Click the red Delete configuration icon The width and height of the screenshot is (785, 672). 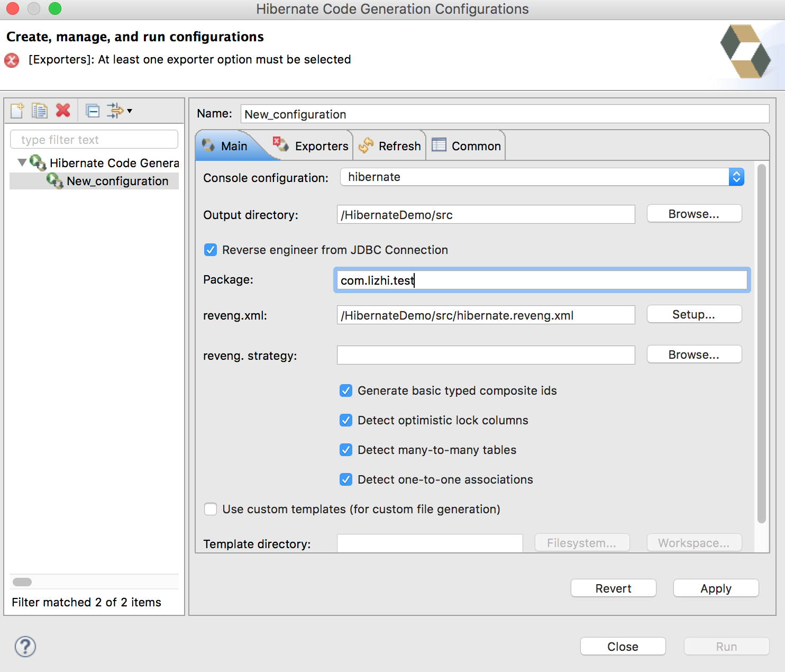(x=63, y=110)
